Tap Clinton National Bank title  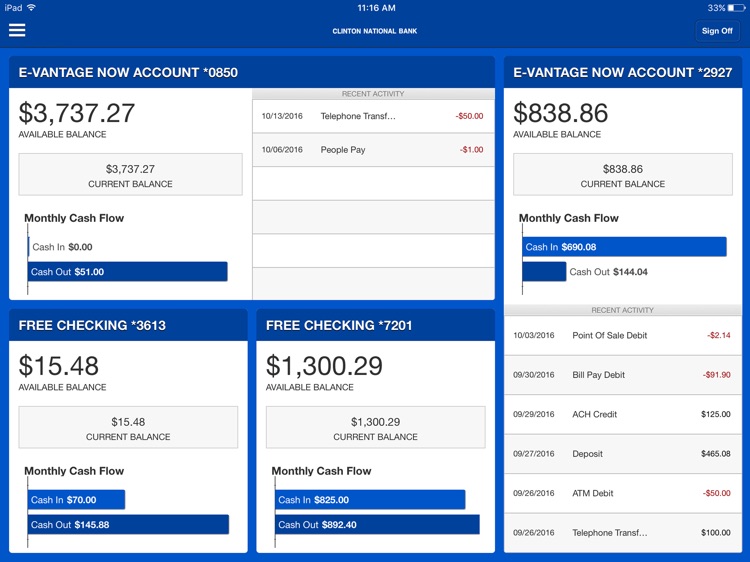[375, 31]
